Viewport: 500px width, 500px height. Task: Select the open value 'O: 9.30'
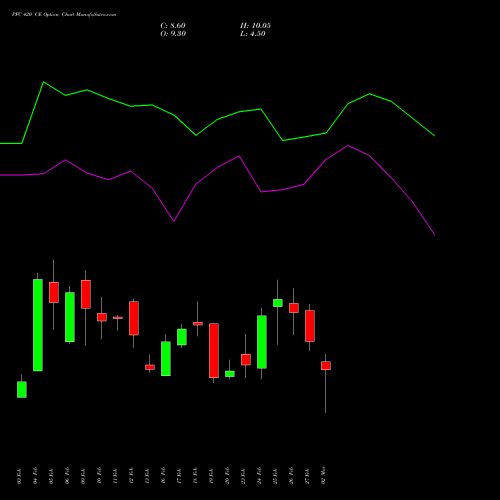[173, 34]
